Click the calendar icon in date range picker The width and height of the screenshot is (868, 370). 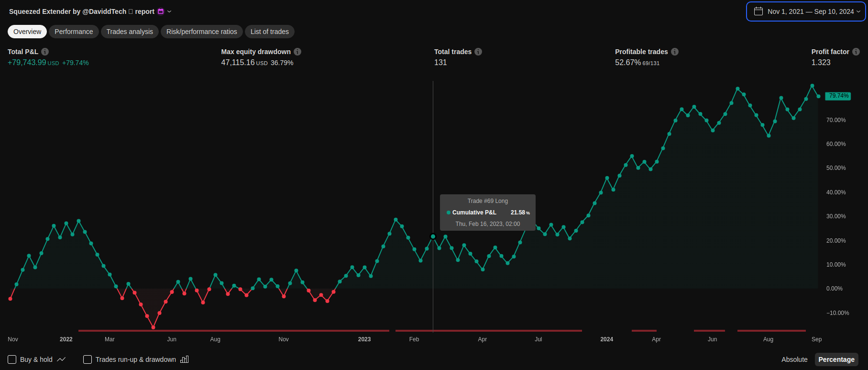click(758, 11)
